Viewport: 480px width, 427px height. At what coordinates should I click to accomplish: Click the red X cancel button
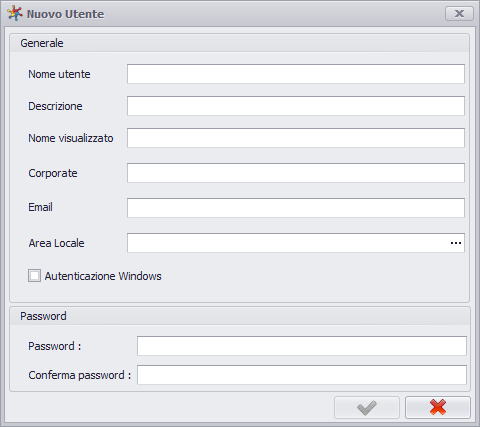pyautogui.click(x=438, y=407)
